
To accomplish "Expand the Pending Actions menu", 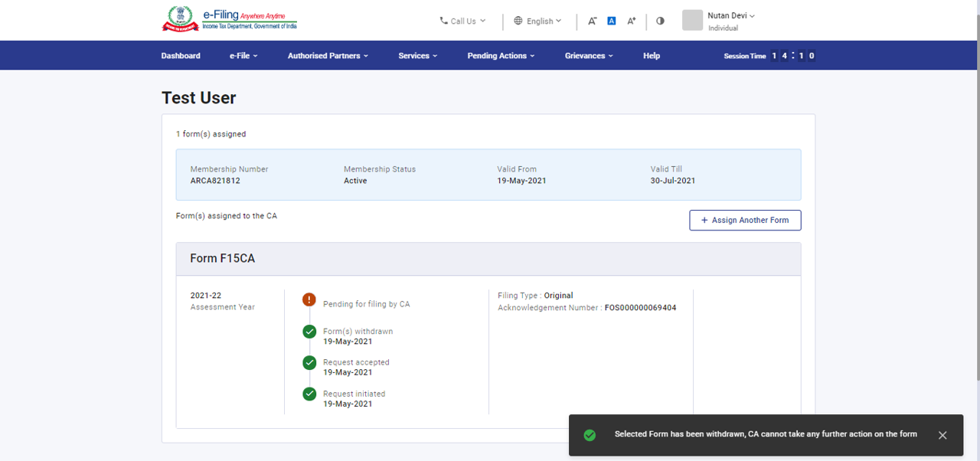I will (501, 56).
